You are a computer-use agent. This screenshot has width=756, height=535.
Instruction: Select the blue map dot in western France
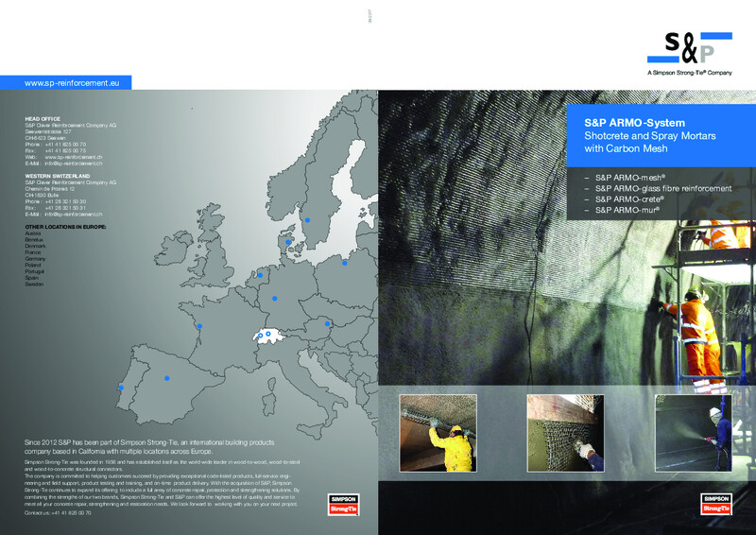pos(199,326)
